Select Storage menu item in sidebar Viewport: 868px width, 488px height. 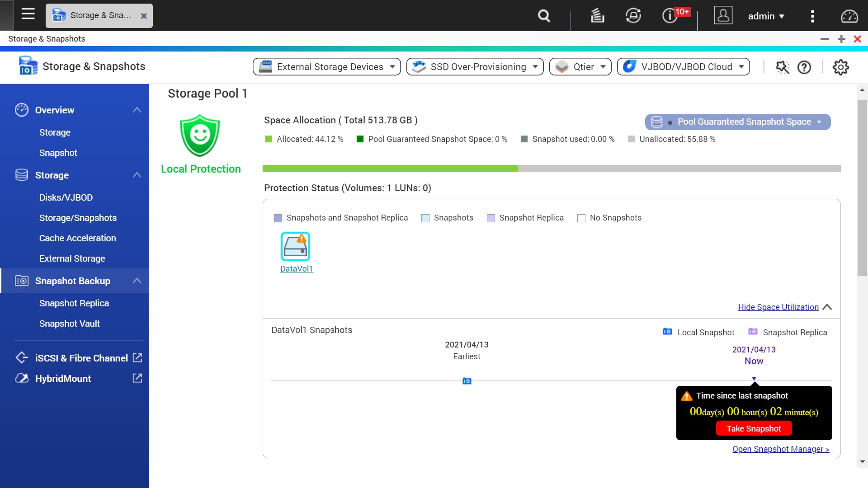click(55, 131)
